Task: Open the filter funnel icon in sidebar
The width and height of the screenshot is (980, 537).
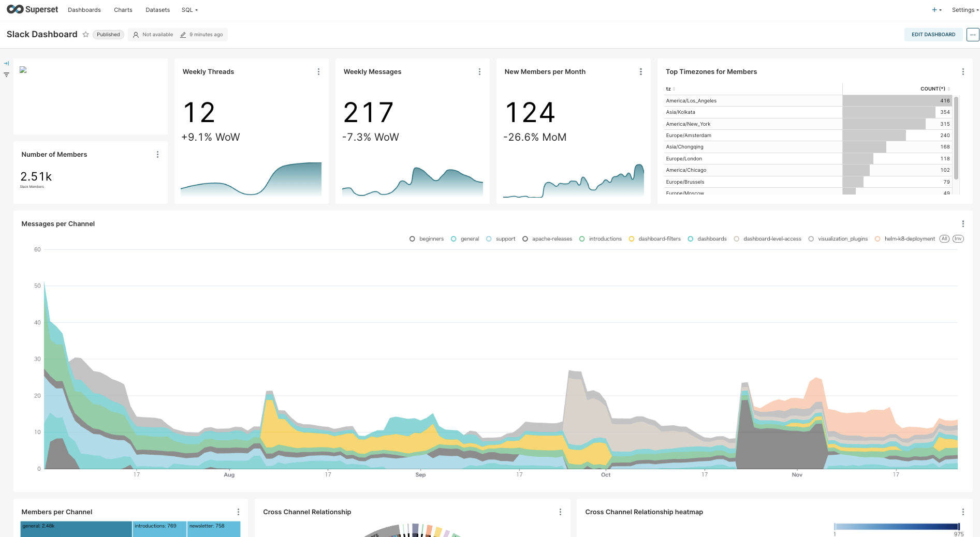Action: (x=6, y=75)
